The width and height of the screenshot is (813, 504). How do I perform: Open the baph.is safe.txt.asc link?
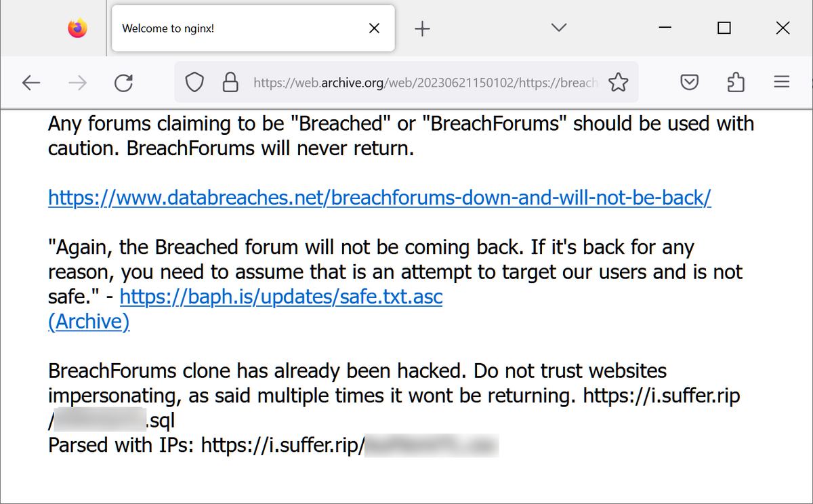[280, 296]
